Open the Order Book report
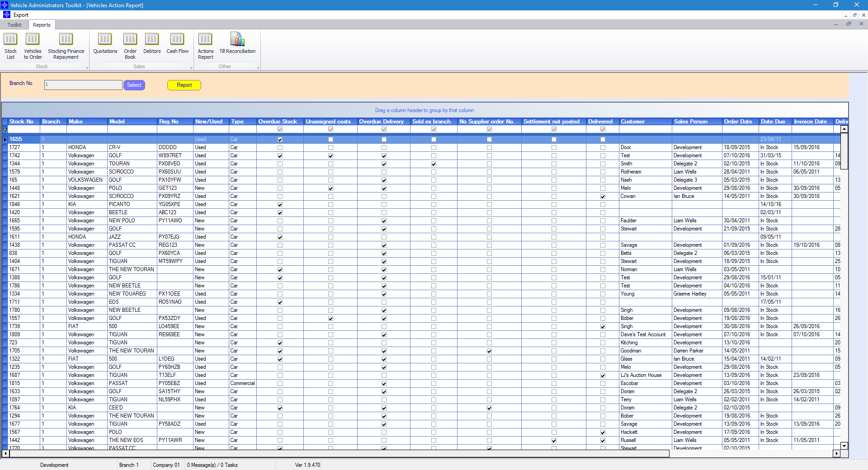The image size is (868, 470). pos(130,46)
